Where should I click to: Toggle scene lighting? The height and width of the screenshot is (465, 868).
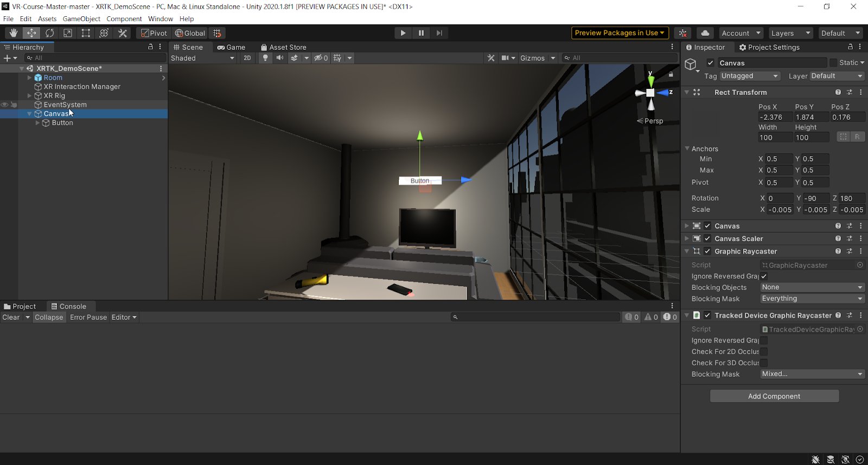[265, 58]
